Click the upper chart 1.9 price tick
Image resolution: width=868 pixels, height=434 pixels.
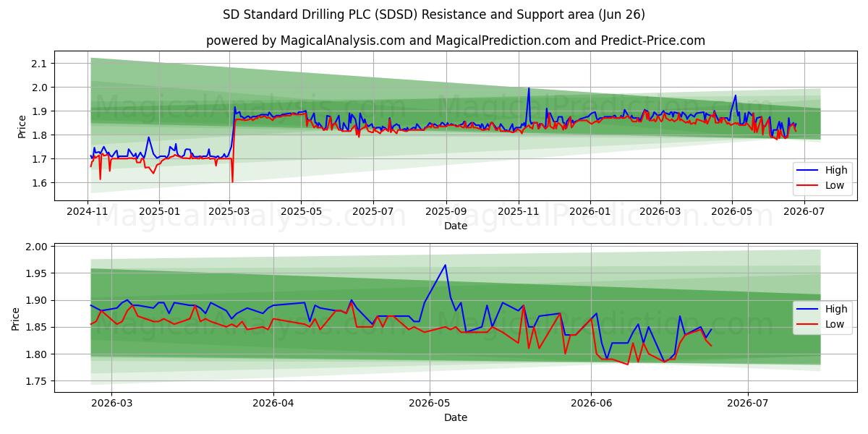point(40,111)
